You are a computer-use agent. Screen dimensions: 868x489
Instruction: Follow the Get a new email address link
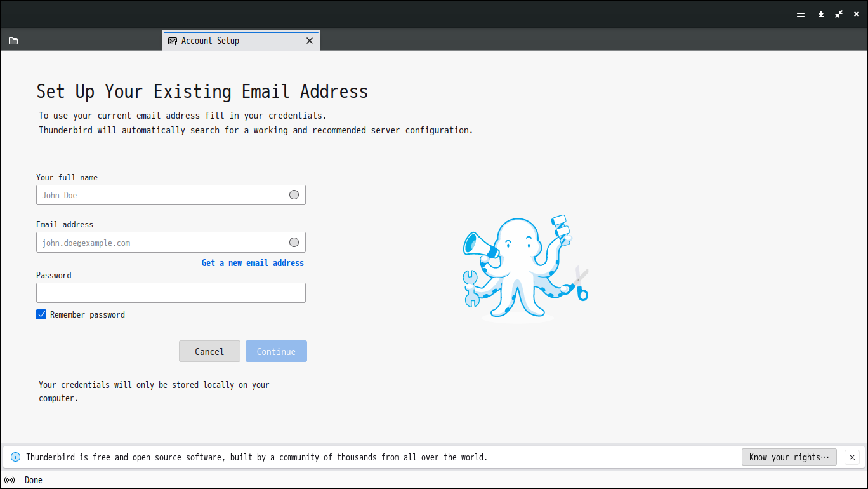click(253, 263)
